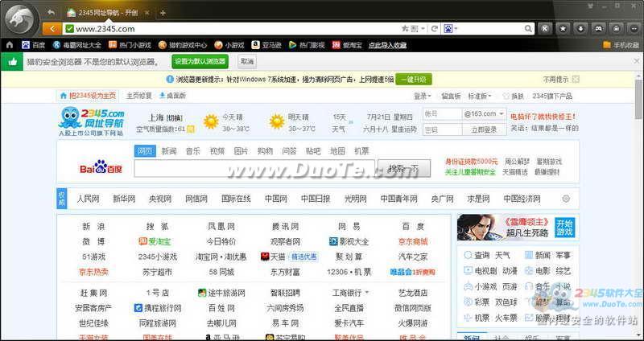Click the 立即登录 button
Image resolution: width=644 pixels, height=341 pixels.
[x=484, y=129]
